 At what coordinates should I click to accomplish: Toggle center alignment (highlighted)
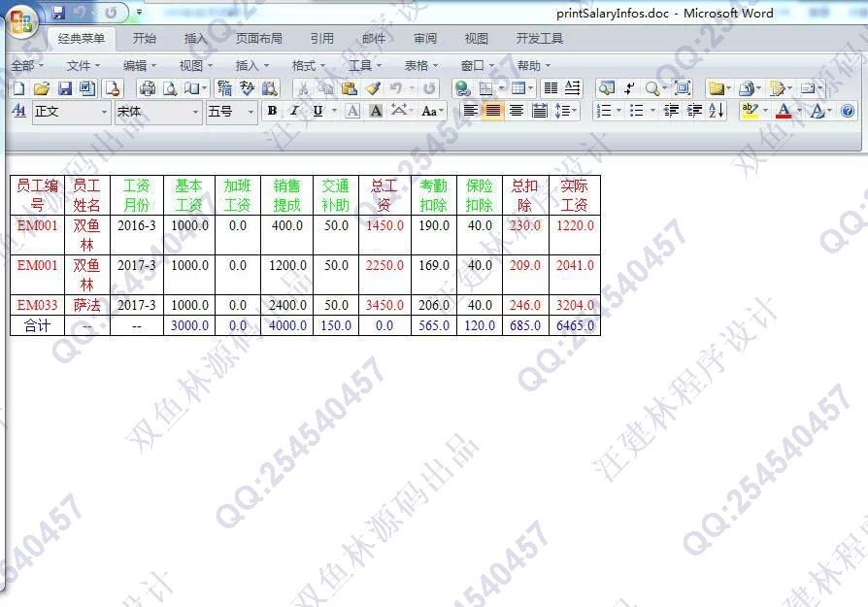click(492, 111)
